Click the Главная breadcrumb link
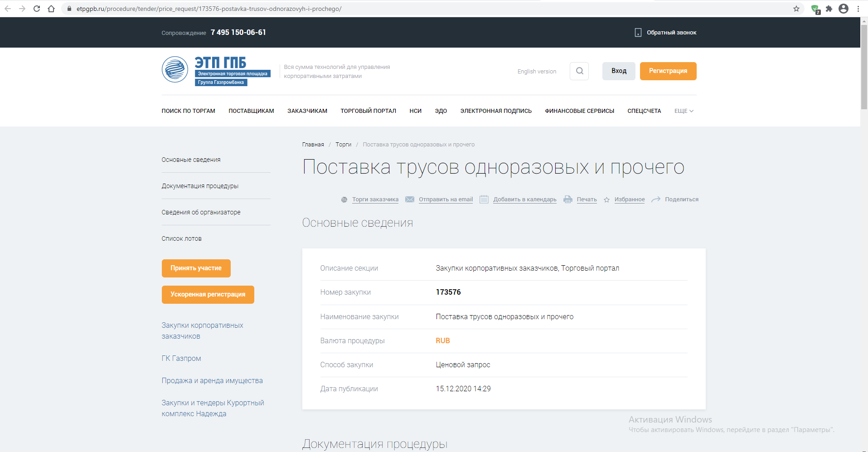The image size is (868, 452). [x=313, y=145]
